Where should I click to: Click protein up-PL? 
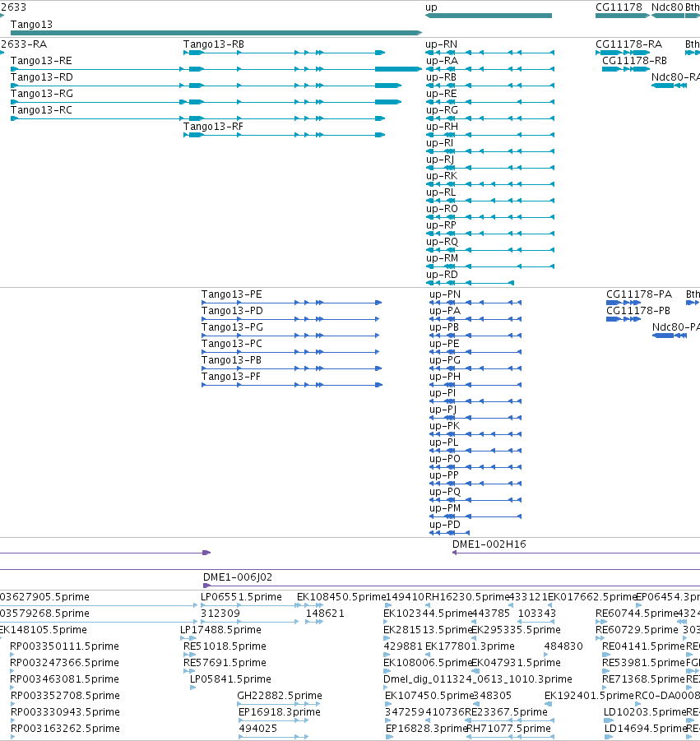(475, 451)
